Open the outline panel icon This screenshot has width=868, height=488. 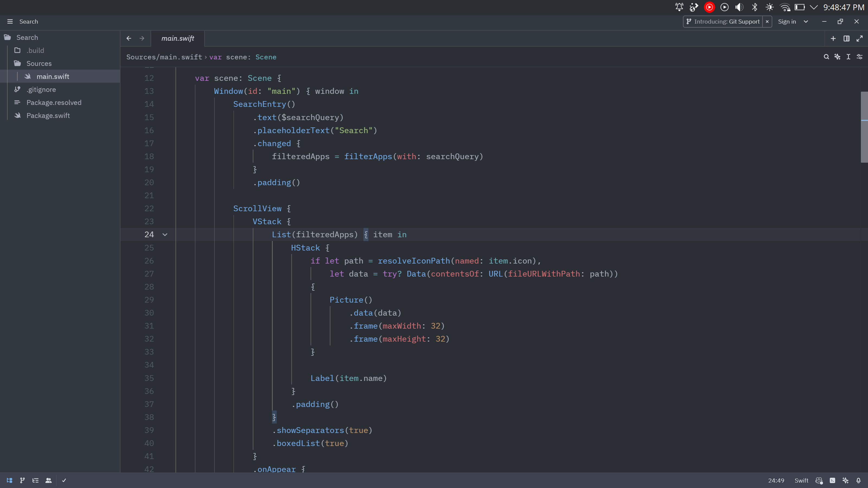(35, 480)
